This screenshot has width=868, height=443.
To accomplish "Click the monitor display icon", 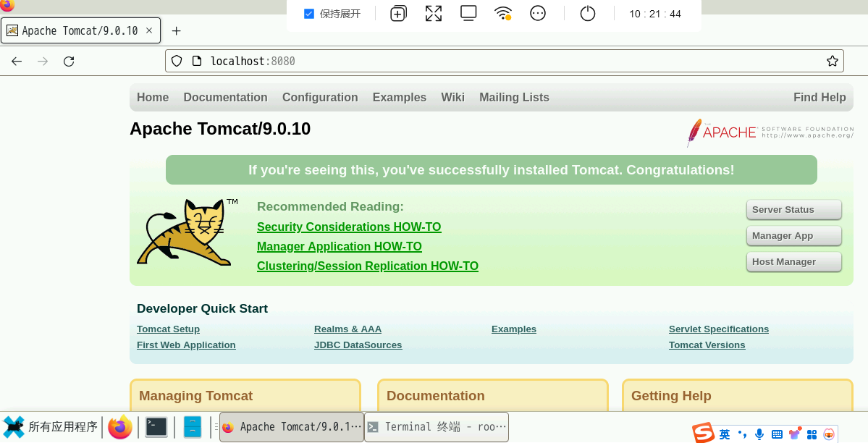I will point(468,14).
